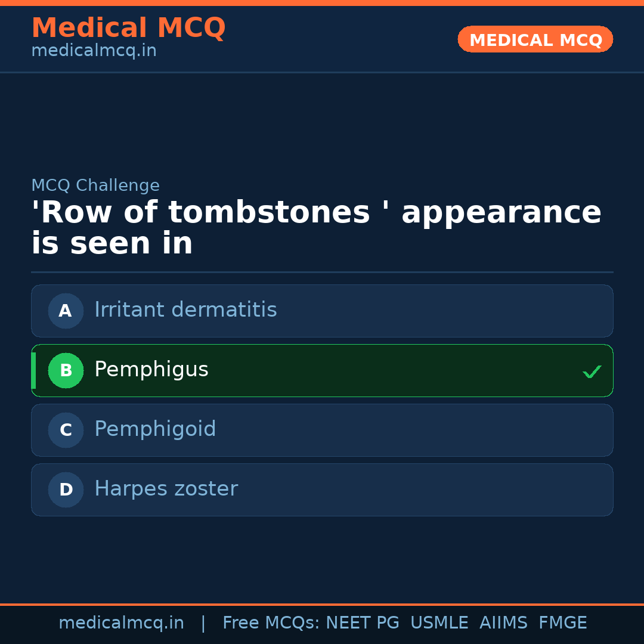Click the MCQ Challenge label
The width and height of the screenshot is (644, 644).
(x=95, y=185)
